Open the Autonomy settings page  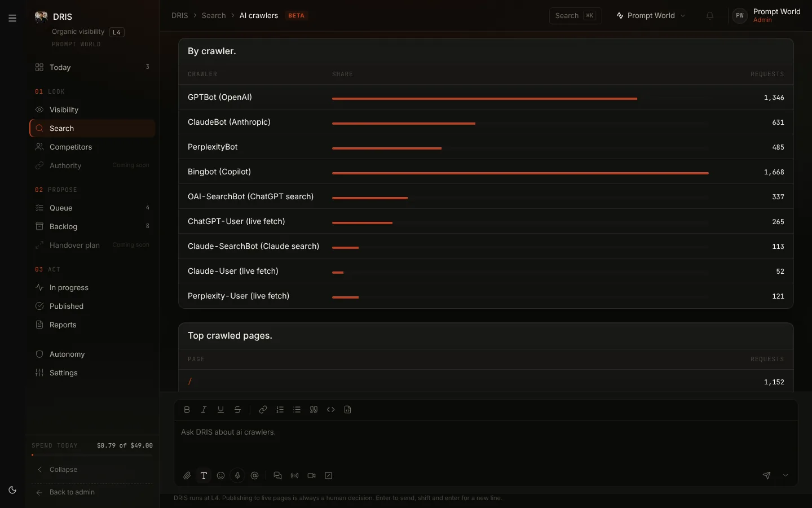point(92,354)
